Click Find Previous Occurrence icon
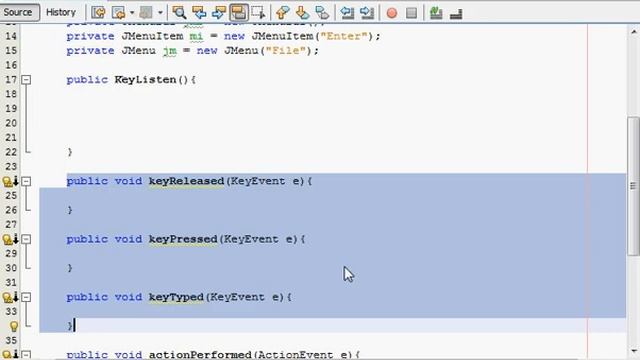Image resolution: width=640 pixels, height=360 pixels. (x=199, y=13)
